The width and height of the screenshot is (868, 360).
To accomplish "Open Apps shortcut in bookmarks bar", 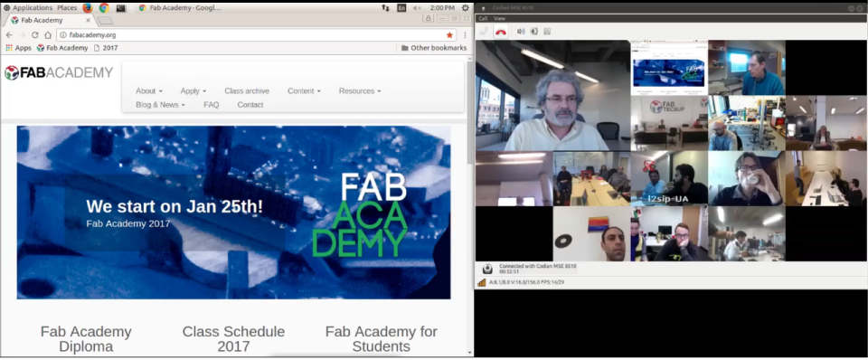I will point(18,48).
